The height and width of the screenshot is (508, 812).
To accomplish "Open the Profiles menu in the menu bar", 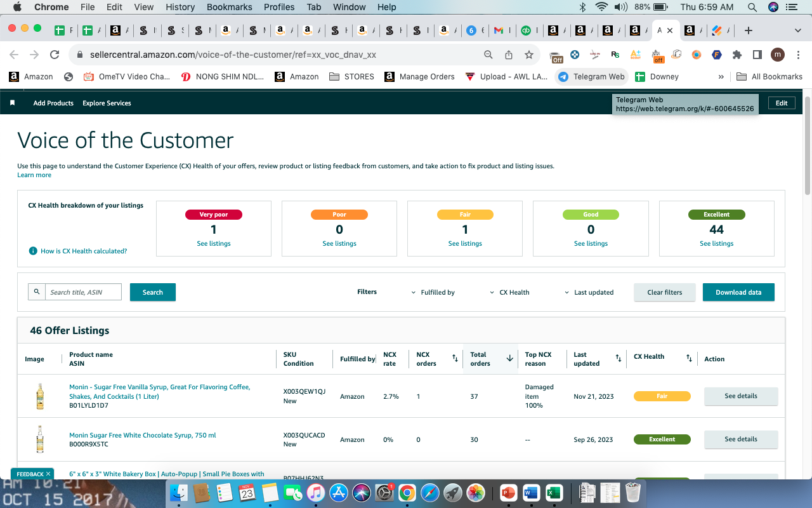I will click(279, 7).
